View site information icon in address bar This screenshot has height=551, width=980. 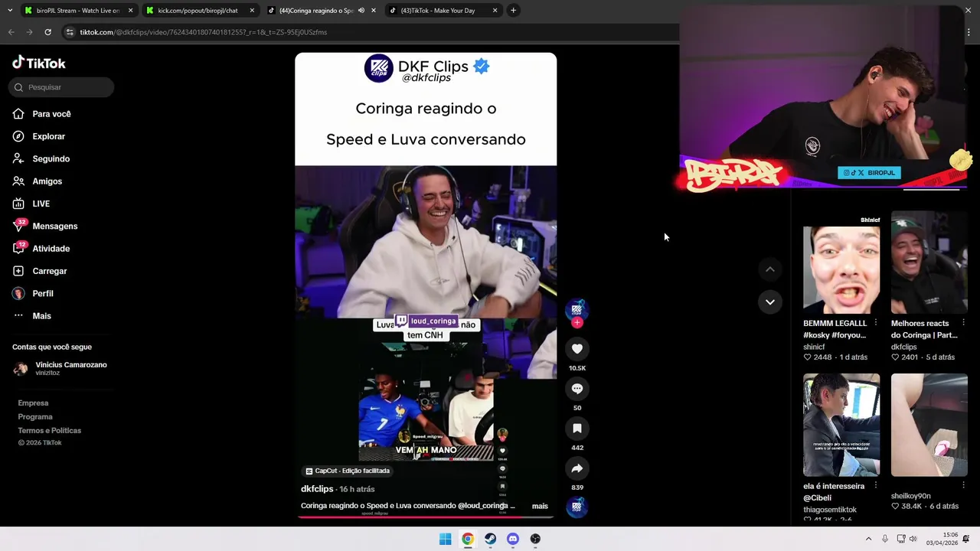(70, 32)
